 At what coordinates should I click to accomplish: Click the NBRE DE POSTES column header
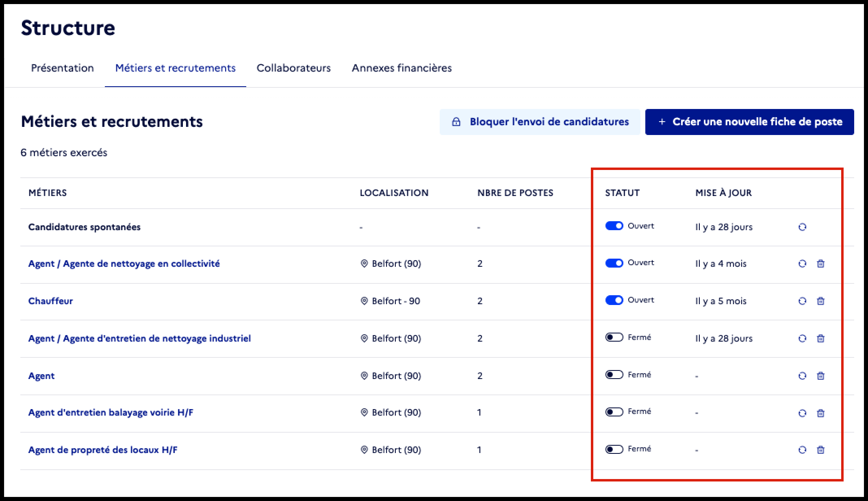[x=515, y=193]
